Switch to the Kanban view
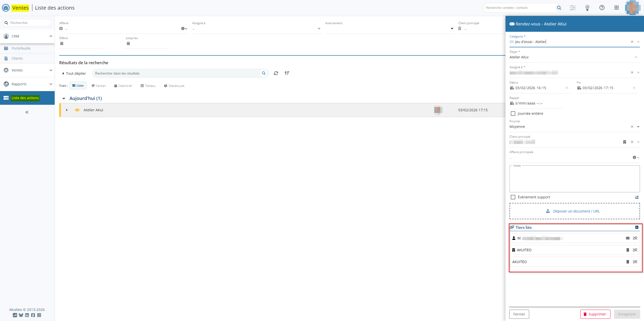Viewport: 644px width, 321px height. [99, 86]
